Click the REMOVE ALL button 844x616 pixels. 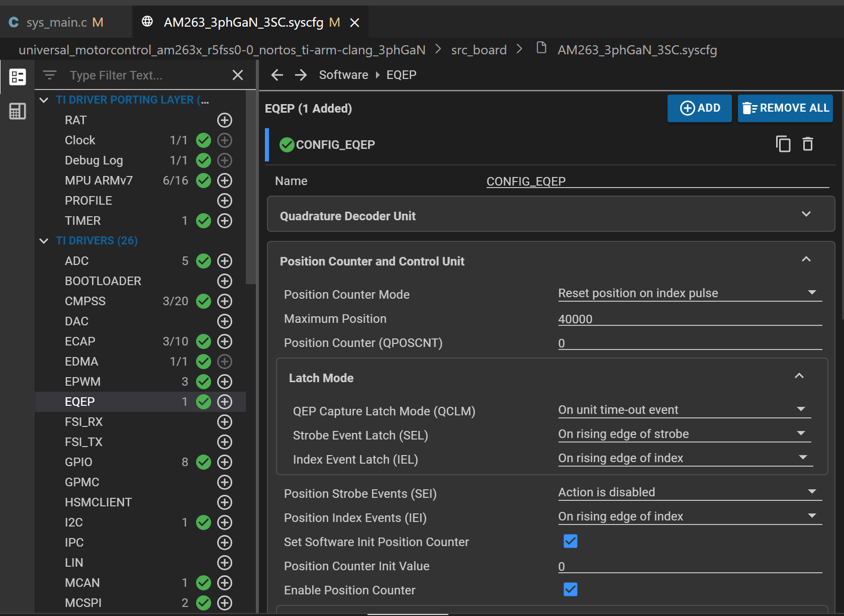coord(785,108)
